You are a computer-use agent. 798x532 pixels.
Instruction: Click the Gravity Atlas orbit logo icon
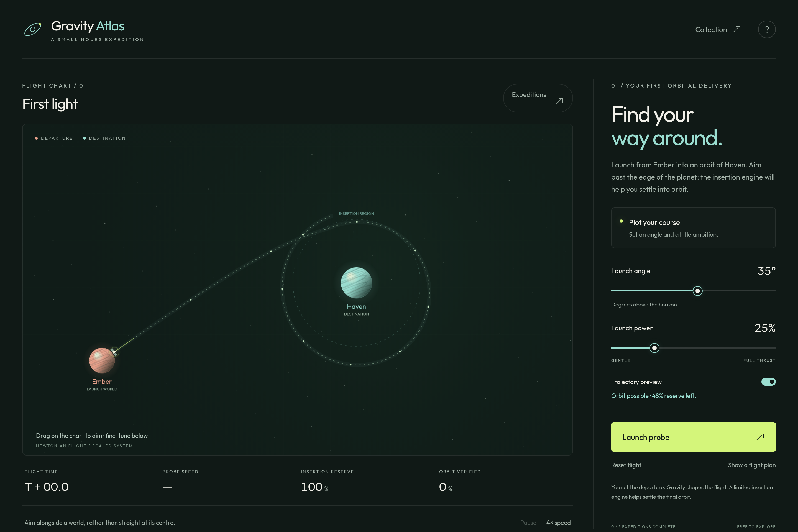coord(33,29)
